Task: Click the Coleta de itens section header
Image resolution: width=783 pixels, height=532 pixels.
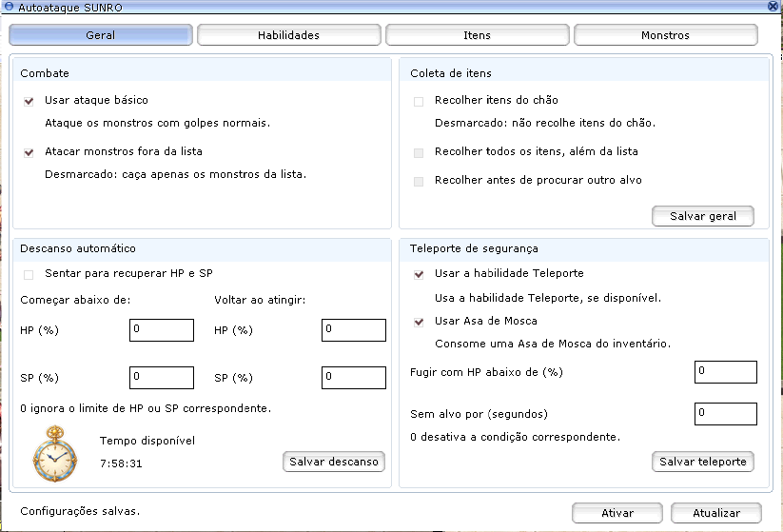Action: point(450,73)
